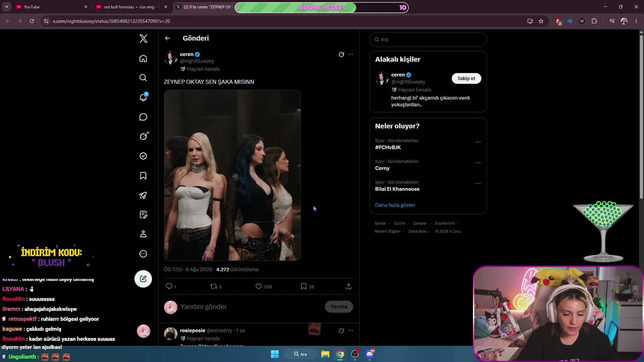Compose a new post with the round button
This screenshot has height=362, width=644.
(143, 279)
